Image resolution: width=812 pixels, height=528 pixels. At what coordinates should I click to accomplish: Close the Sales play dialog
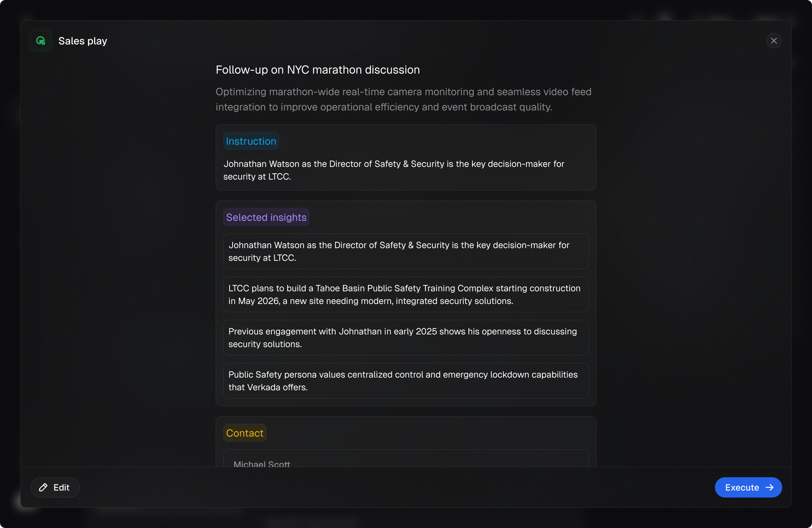click(x=773, y=41)
